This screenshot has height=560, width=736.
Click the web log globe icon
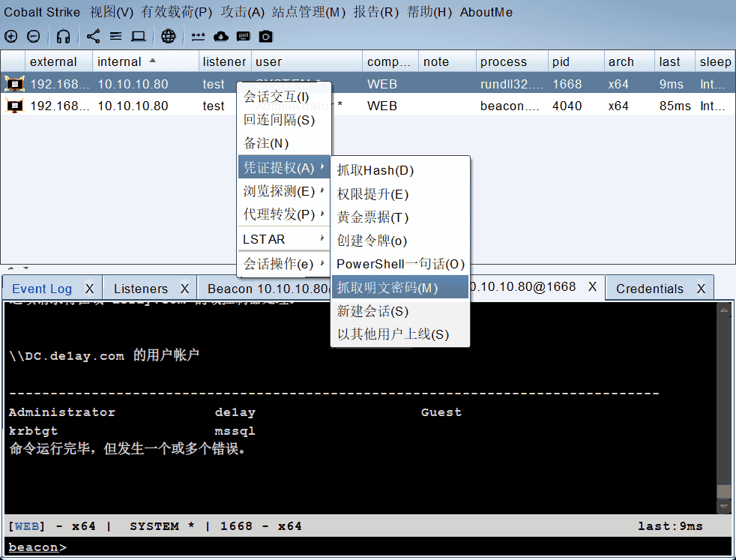(169, 36)
